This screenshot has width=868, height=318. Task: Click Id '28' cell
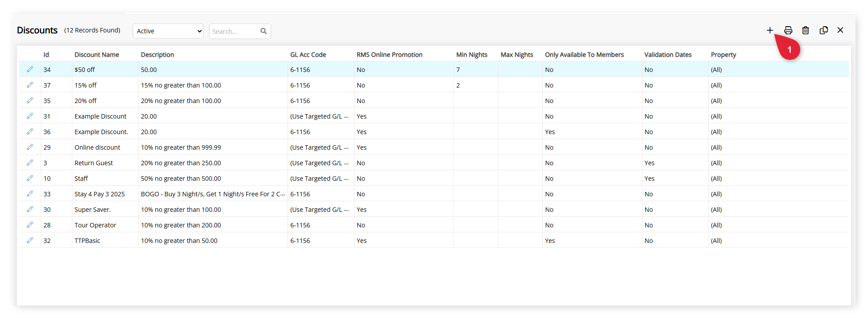47,225
